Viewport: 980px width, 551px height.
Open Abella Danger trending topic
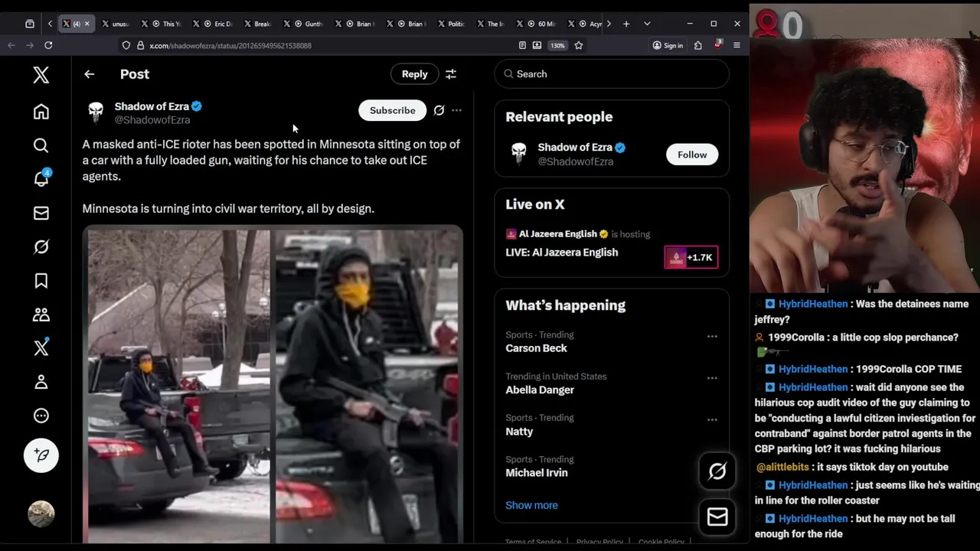pos(540,390)
